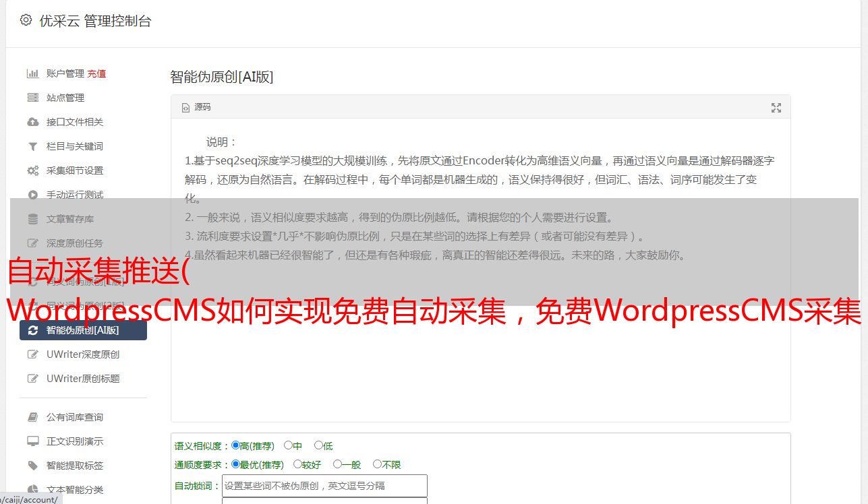Click the gears icon for 采集细节设置
The width and height of the screenshot is (868, 504).
[32, 170]
